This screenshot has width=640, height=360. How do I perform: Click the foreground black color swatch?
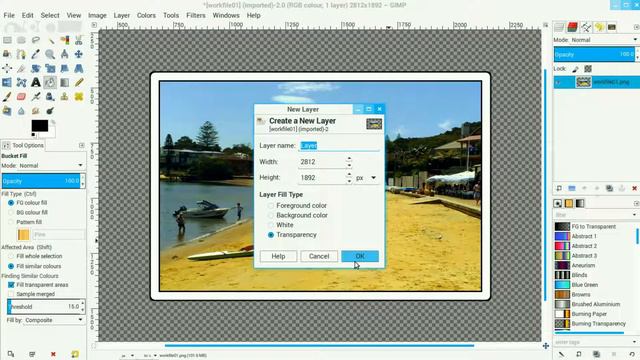coord(40,126)
